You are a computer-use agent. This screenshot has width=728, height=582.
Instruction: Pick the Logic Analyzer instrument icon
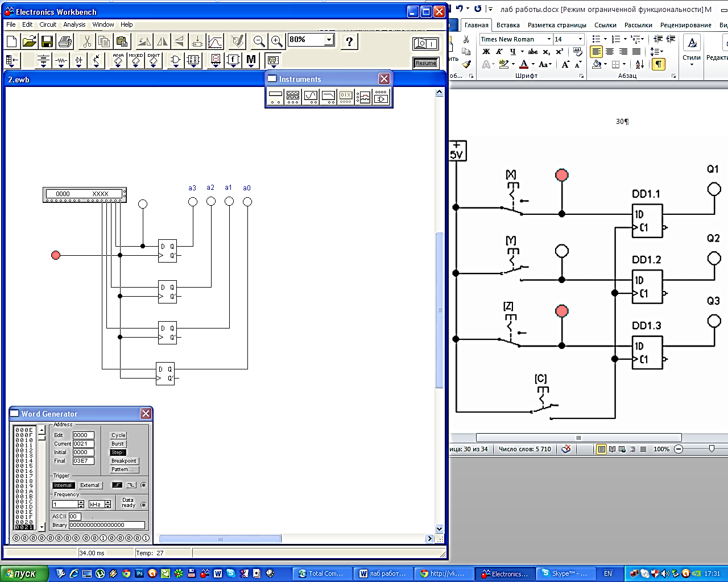coord(363,97)
